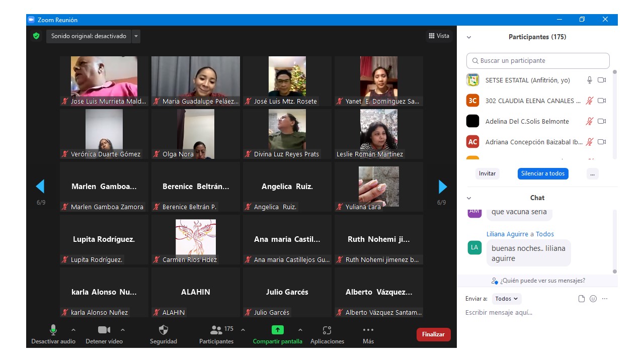
Task: Click file attachment icon in chat
Action: (582, 299)
